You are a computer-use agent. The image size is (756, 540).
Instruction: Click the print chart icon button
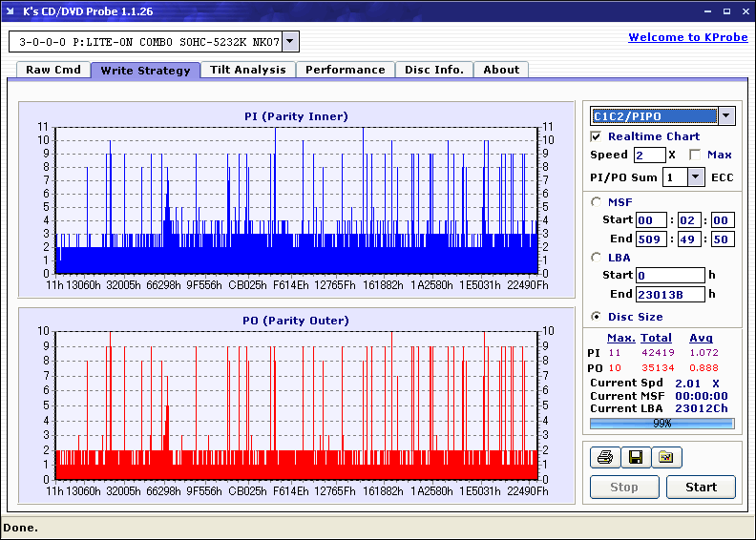[x=603, y=458]
